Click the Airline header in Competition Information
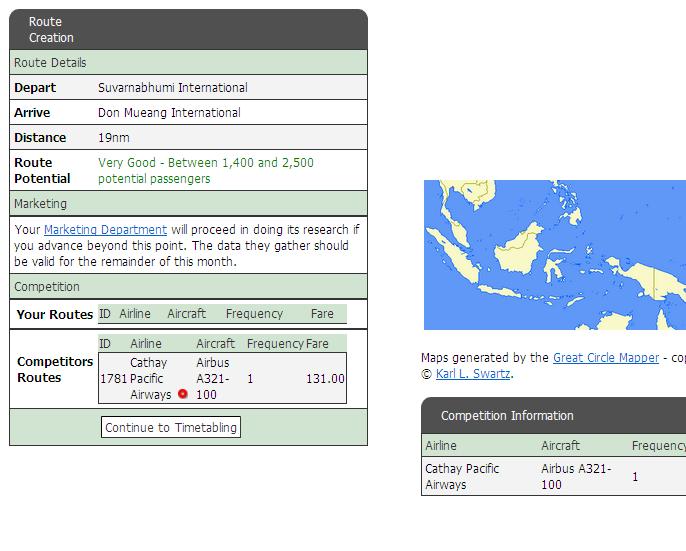 (441, 446)
